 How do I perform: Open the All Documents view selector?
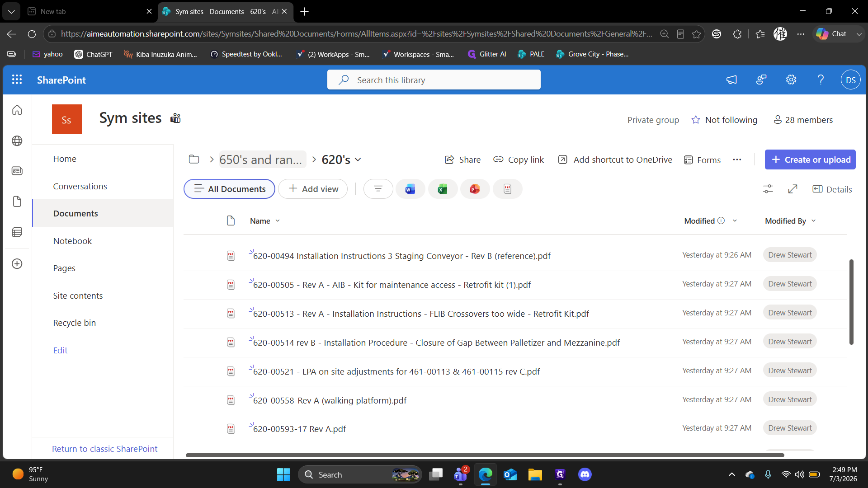(x=229, y=189)
